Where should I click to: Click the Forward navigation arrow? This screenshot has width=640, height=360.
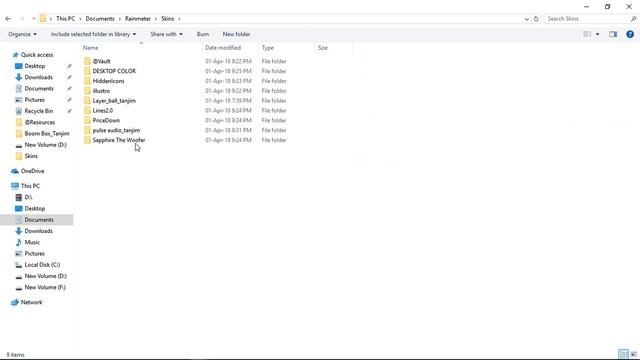[x=22, y=19]
